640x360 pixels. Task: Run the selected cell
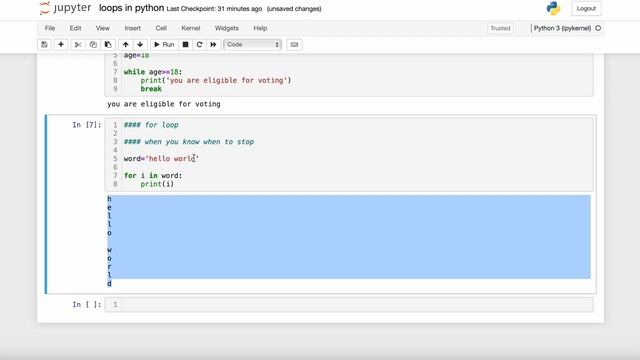pos(164,44)
